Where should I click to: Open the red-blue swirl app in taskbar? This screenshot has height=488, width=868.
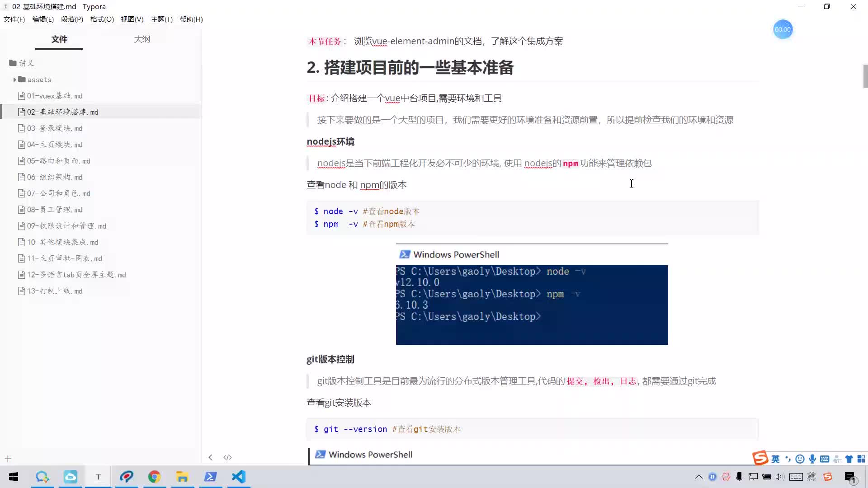click(x=126, y=477)
